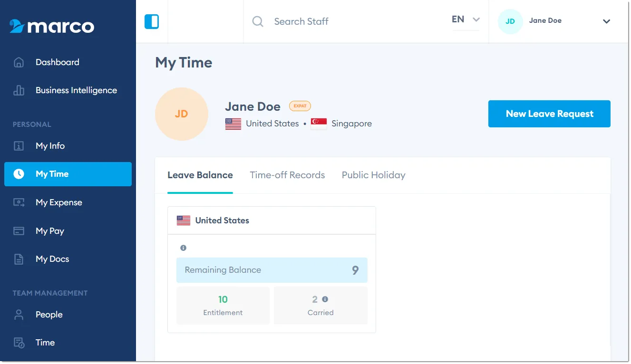Click the People icon in Team Management
This screenshot has height=364, width=631.
pos(19,315)
